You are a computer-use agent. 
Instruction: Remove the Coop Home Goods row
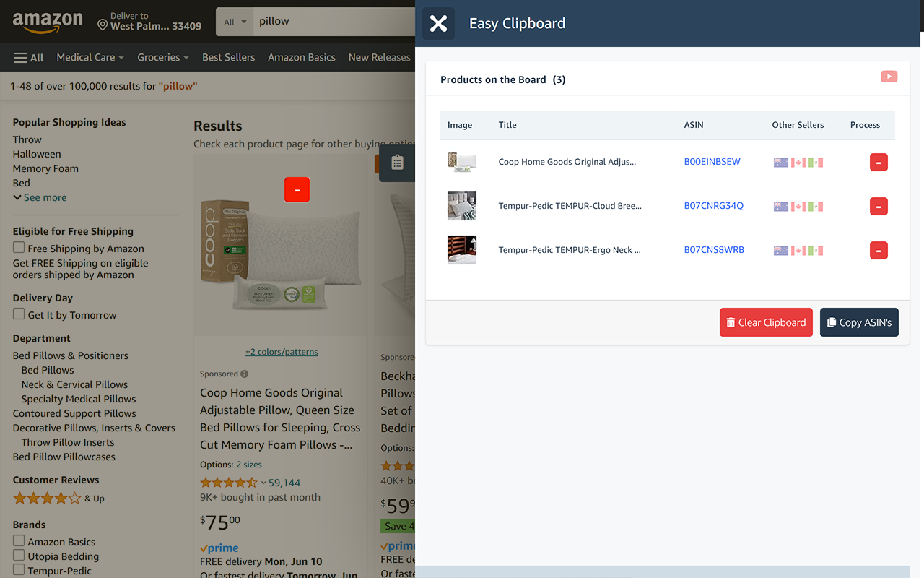pos(879,163)
